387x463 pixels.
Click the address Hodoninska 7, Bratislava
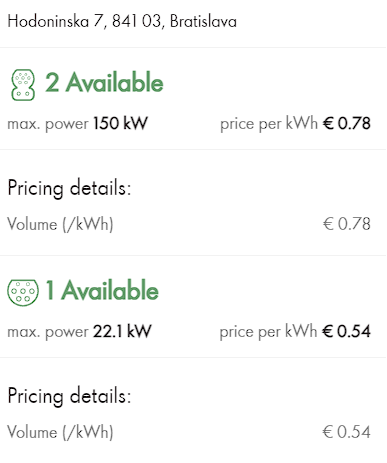pos(122,22)
